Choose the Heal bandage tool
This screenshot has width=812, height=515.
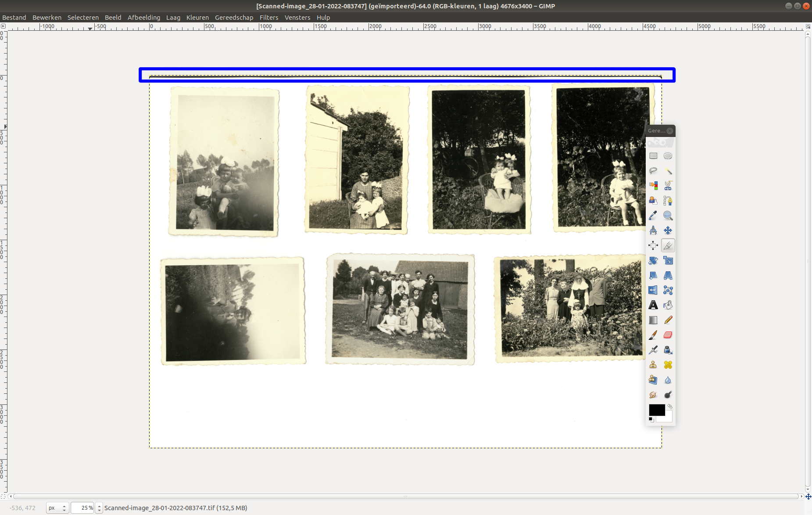click(x=668, y=365)
